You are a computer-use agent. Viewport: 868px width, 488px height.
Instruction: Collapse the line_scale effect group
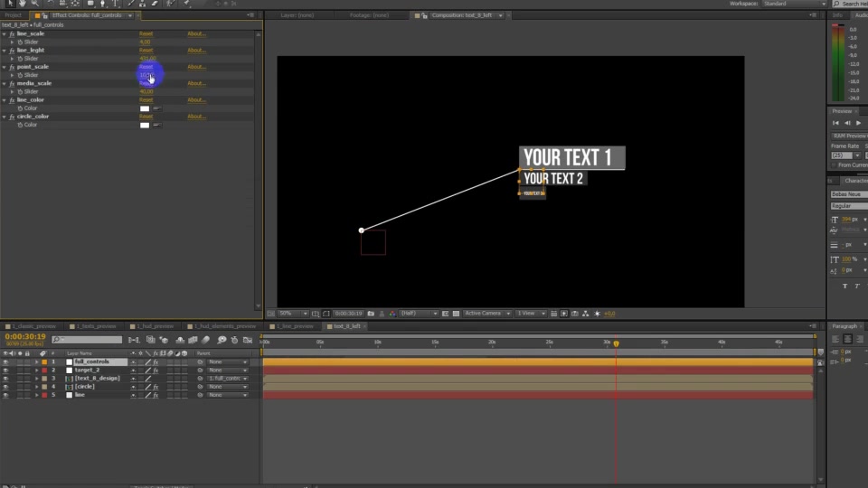click(x=5, y=33)
